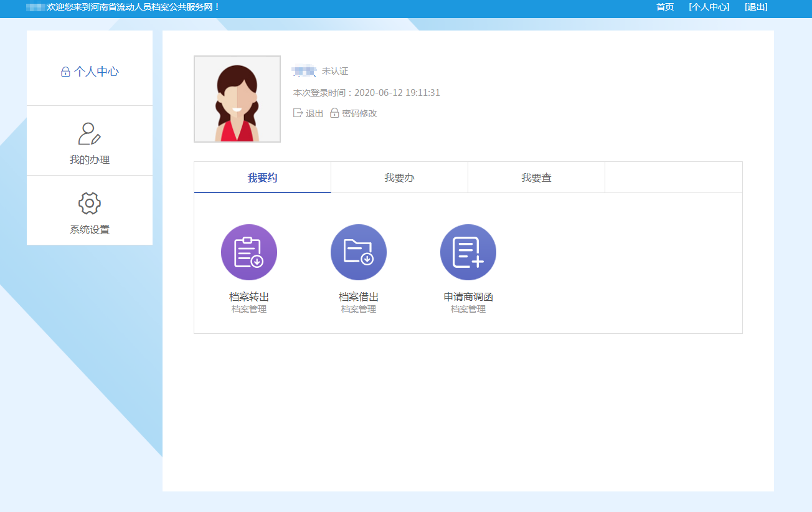Click the welcome text 欢迎您来到河南省流动人员档案公共服务网

point(133,7)
